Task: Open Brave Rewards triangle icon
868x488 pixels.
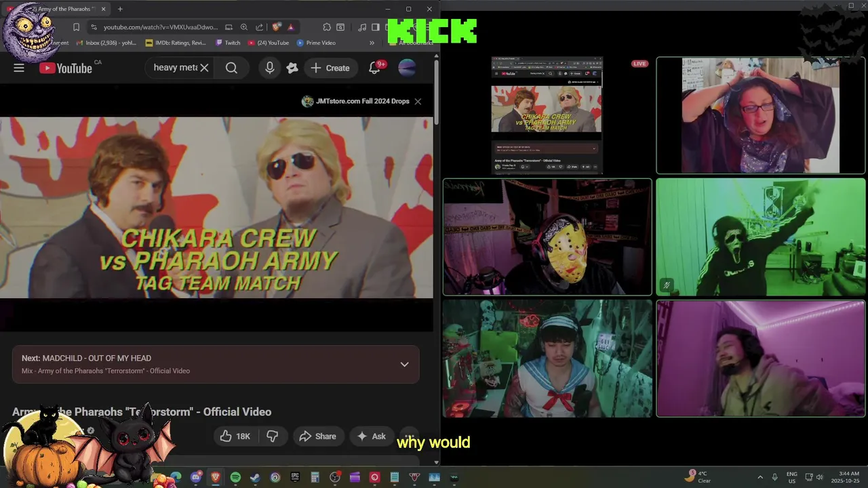Action: [290, 27]
